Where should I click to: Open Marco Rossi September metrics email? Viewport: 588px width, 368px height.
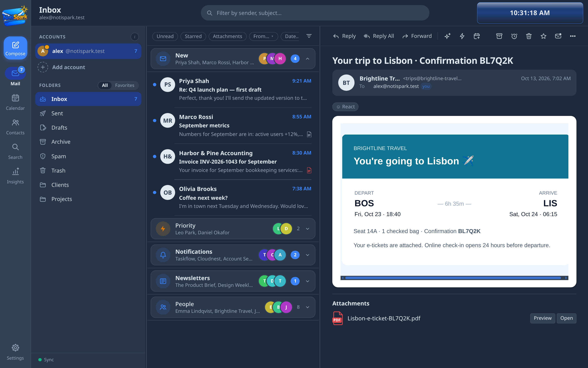233,125
